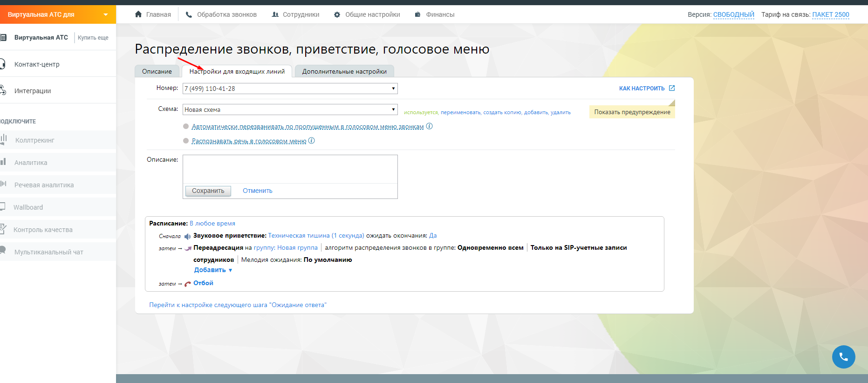Expand the orange Виртуальная АТС для dropdown

(x=58, y=14)
